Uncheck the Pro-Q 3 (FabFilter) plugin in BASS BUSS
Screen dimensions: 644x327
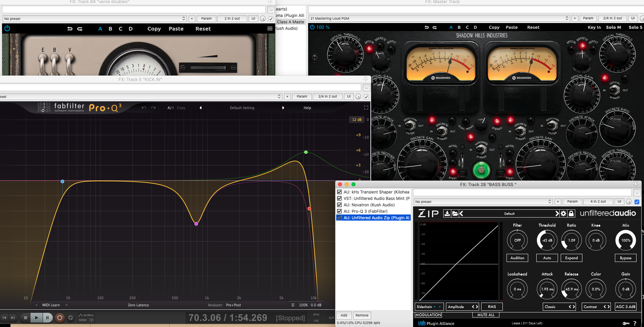click(x=339, y=211)
